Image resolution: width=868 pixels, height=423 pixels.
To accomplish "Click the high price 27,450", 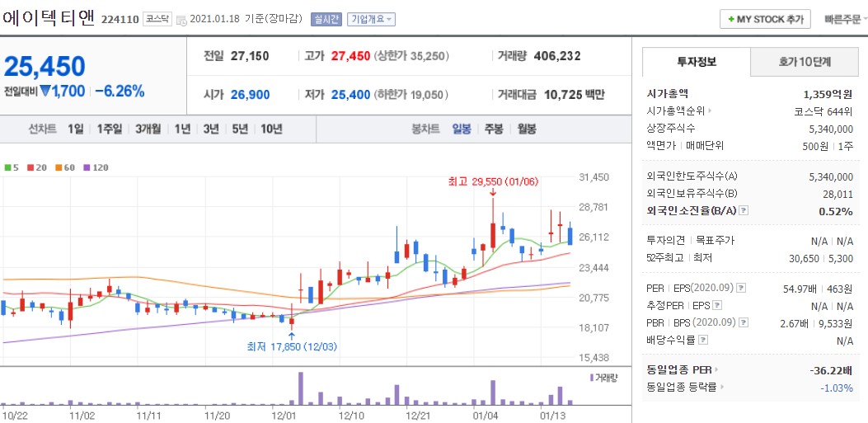I will click(350, 56).
